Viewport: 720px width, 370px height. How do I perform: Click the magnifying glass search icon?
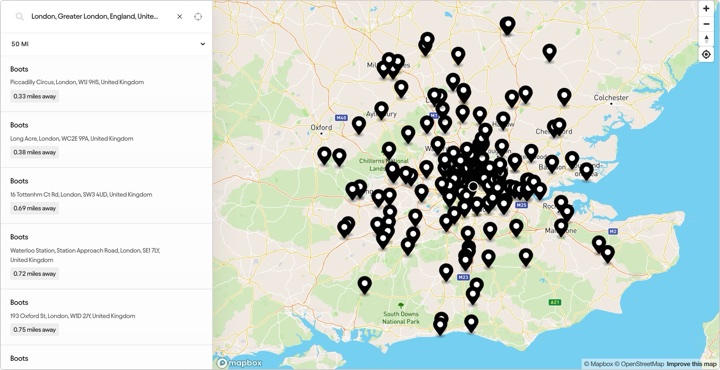coord(19,17)
